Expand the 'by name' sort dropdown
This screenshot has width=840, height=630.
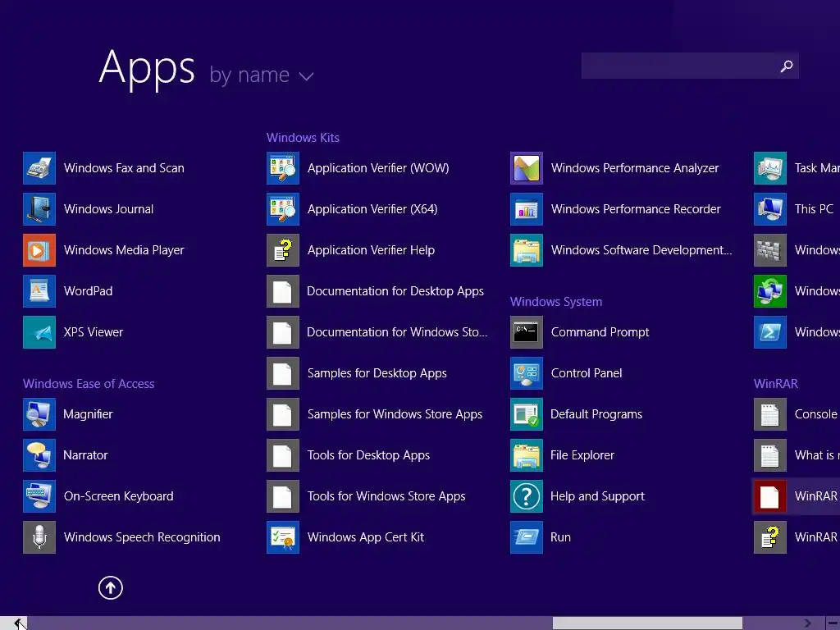pyautogui.click(x=307, y=76)
